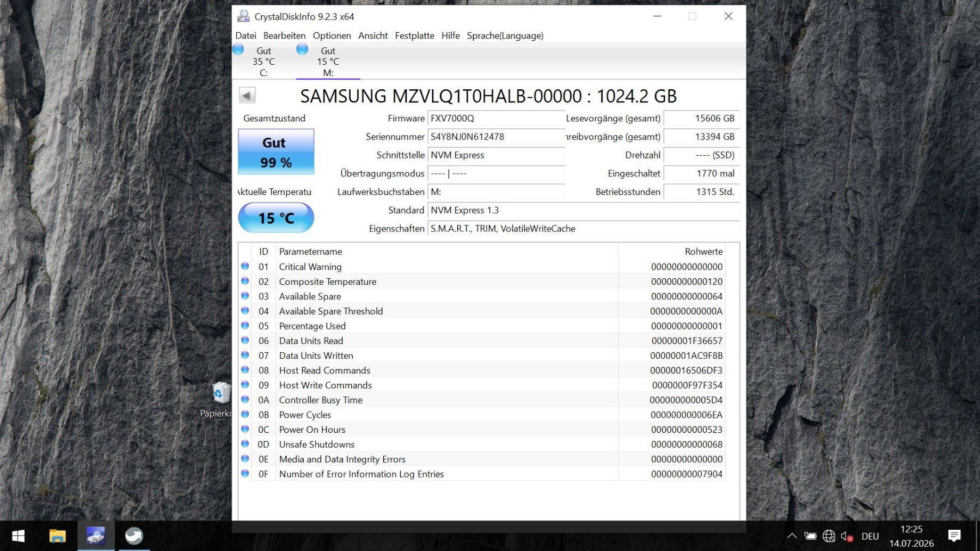This screenshot has width=980, height=551.
Task: Click status dot for Error Information Log Entries
Action: (x=245, y=473)
